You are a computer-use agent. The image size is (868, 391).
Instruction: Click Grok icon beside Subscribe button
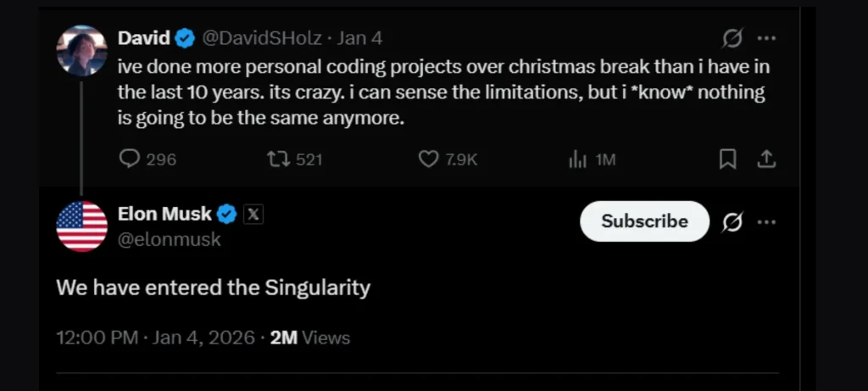732,222
